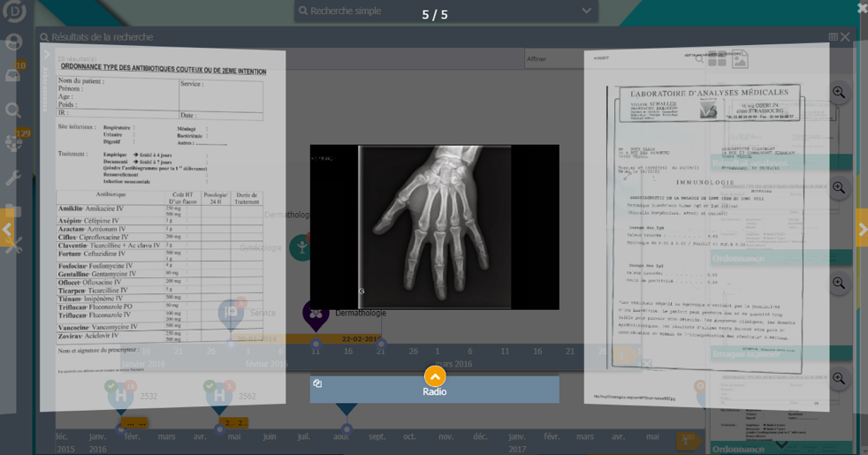Click the small search icon near Affiner
The image size is (868, 455).
click(x=699, y=58)
